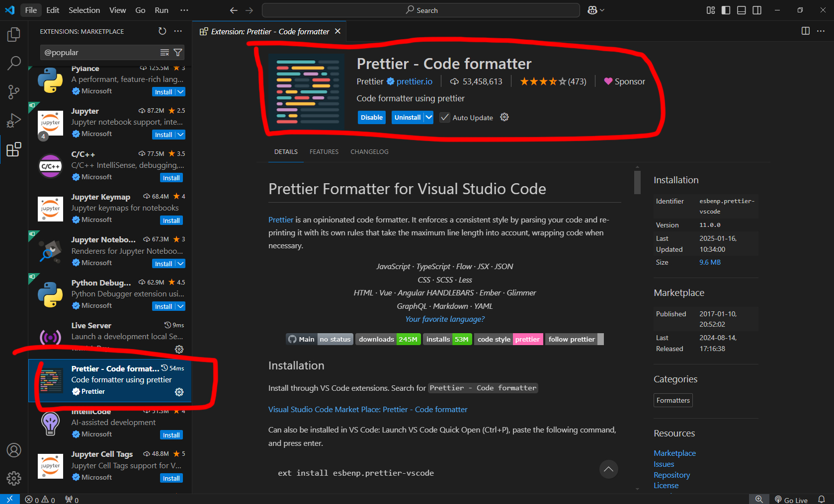Open the File menu

[x=31, y=10]
